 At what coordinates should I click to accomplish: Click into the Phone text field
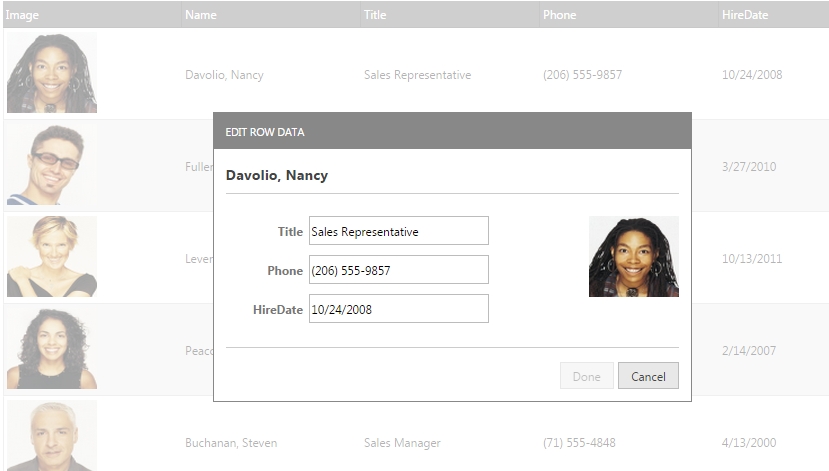pos(398,270)
